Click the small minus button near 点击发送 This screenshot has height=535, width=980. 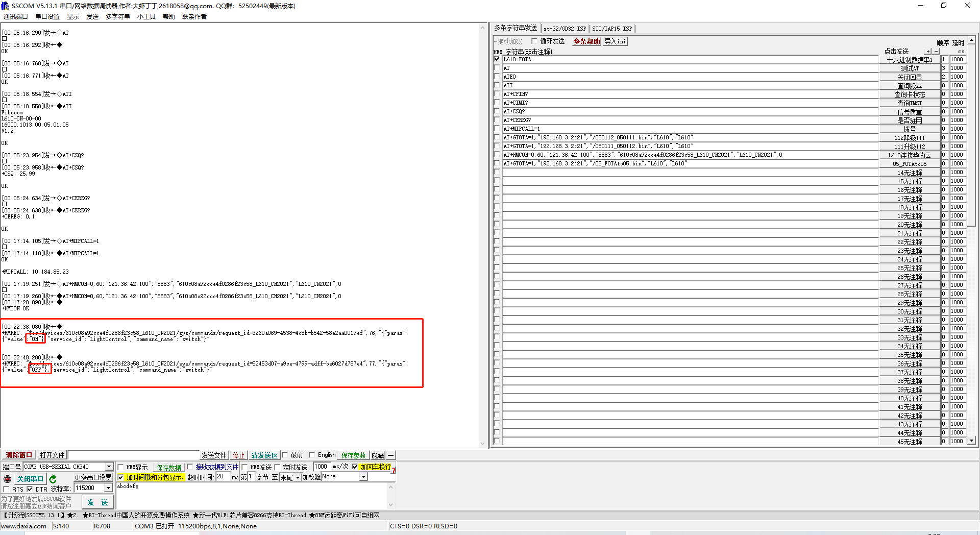pos(936,51)
